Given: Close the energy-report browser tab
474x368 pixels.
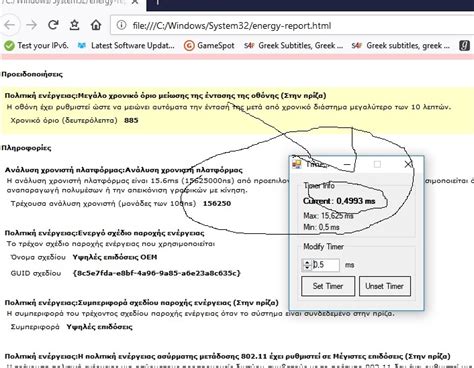Looking at the screenshot, I should (x=135, y=3).
